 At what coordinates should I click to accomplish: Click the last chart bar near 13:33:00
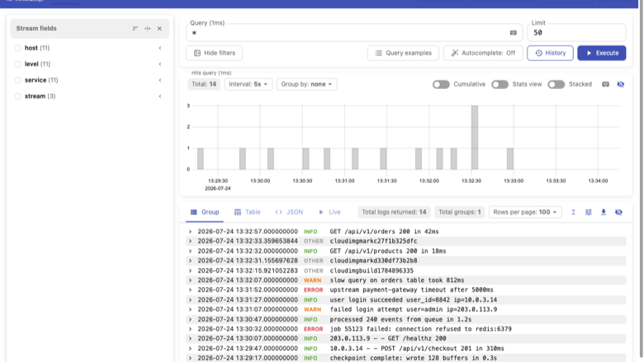[x=509, y=158]
